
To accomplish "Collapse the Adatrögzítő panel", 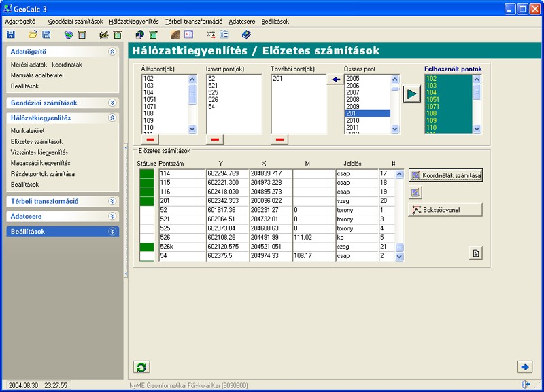I will tap(112, 52).
